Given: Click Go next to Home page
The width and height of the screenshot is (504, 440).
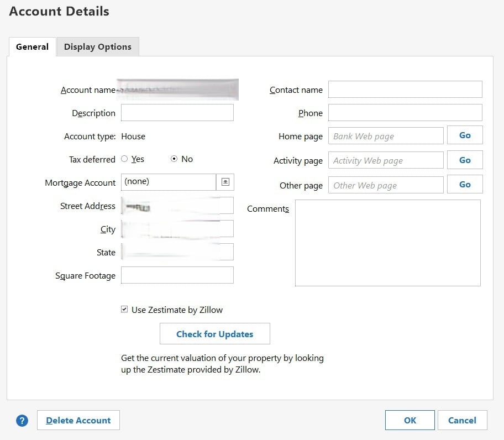Looking at the screenshot, I should click(465, 135).
